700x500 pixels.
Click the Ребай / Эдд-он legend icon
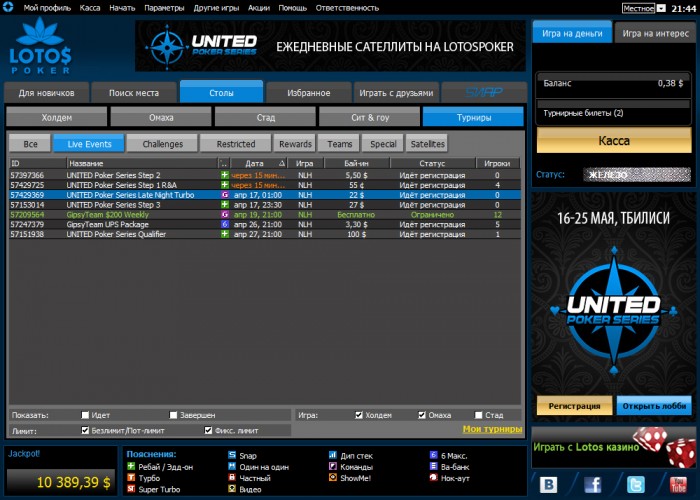pos(131,467)
